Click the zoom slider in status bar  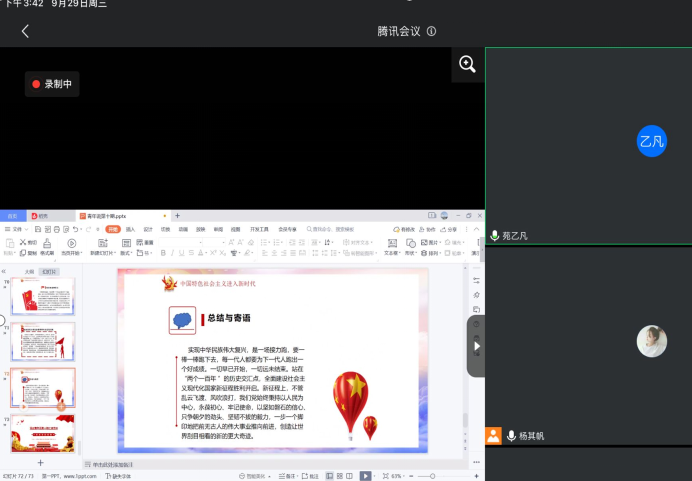(433, 476)
